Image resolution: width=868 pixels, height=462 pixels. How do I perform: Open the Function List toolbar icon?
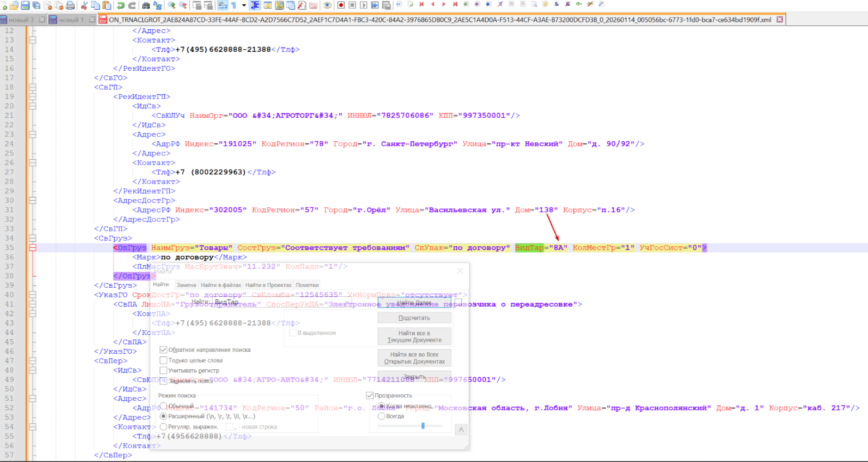[x=302, y=6]
